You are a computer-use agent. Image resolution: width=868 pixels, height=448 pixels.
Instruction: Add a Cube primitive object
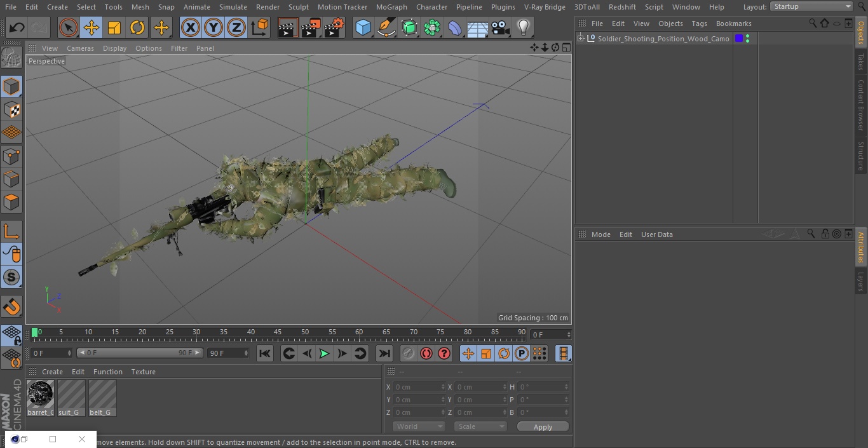coord(363,27)
